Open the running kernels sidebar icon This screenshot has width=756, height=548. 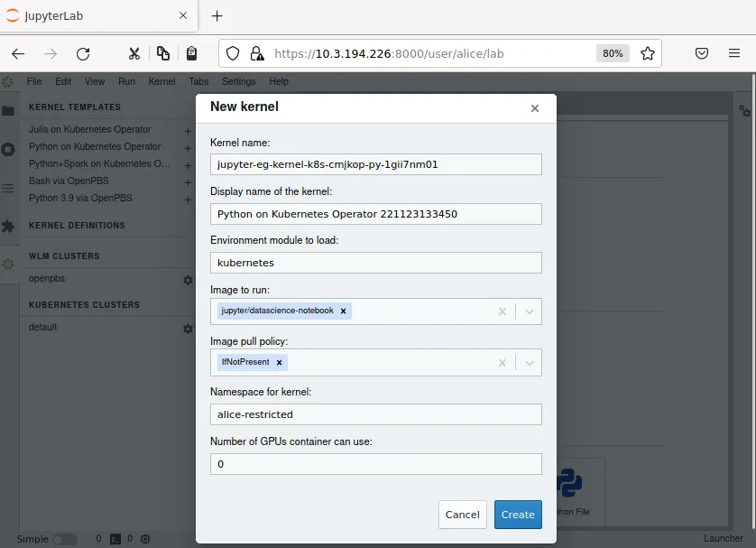(x=8, y=150)
